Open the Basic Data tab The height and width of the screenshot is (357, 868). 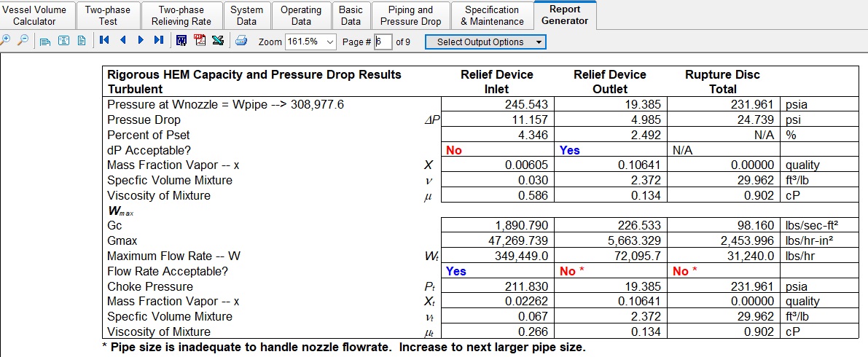[351, 15]
